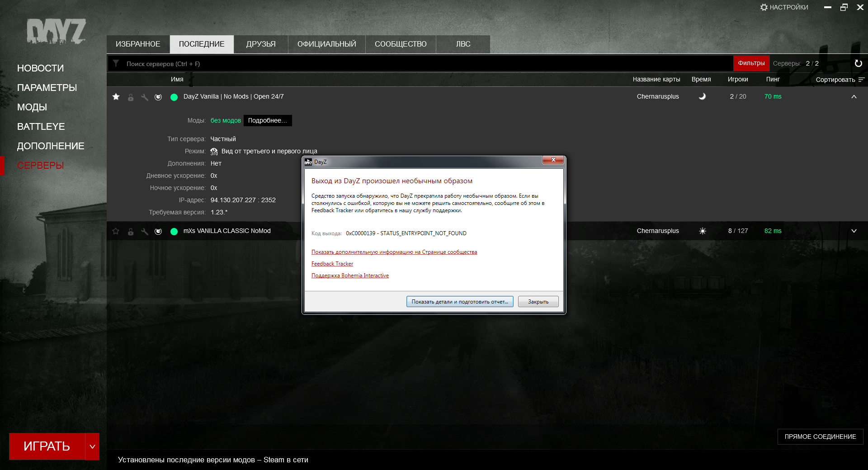868x470 pixels.
Task: Switch to the ПОСЛЕДНИЕ tab
Action: (x=202, y=44)
